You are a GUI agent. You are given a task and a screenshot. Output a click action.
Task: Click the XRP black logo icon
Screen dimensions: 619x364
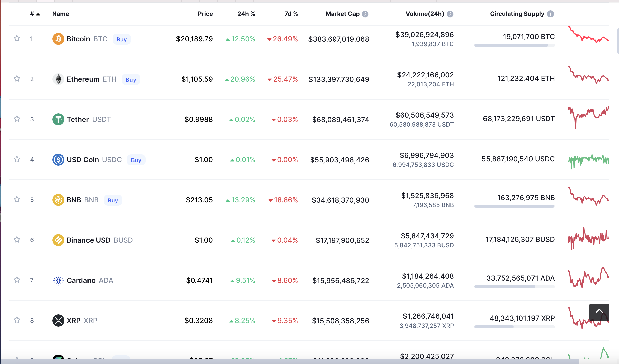coord(58,321)
